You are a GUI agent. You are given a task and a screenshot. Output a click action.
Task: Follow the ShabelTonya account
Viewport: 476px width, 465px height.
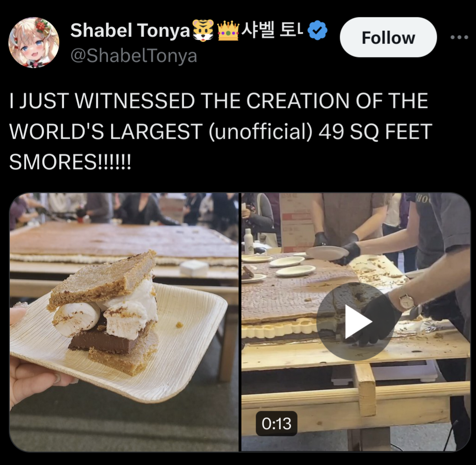388,37
